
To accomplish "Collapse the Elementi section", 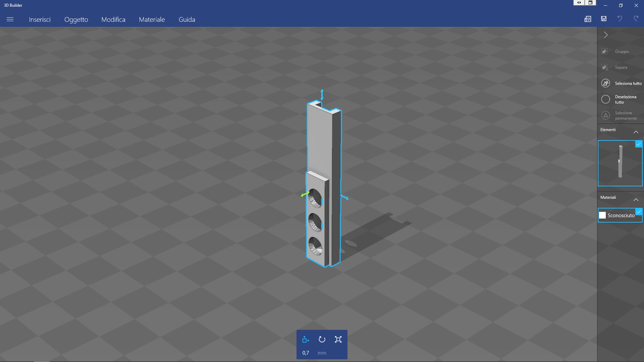I will point(636,132).
